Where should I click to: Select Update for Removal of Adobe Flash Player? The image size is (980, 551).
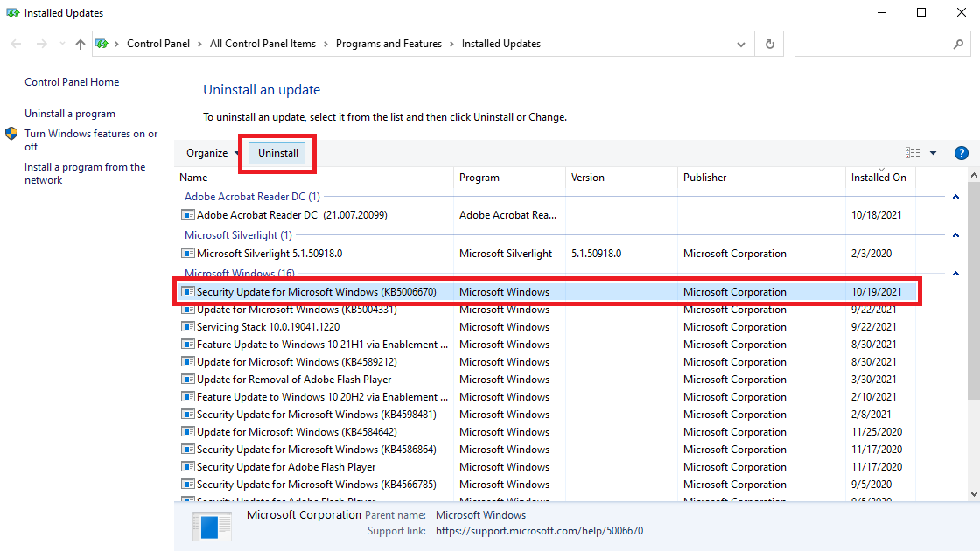point(548,380)
